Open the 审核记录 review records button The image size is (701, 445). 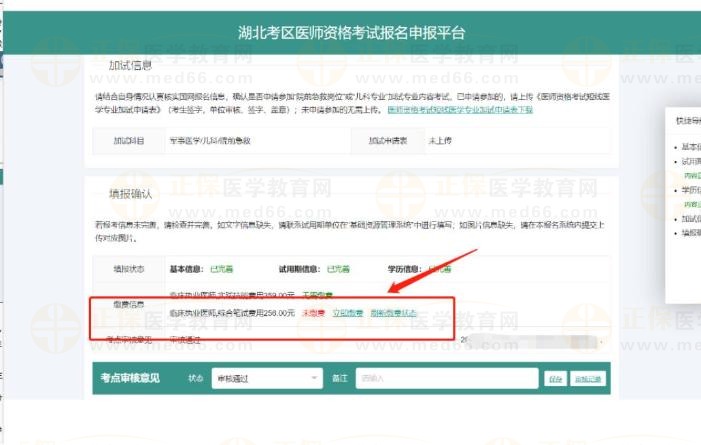point(587,378)
